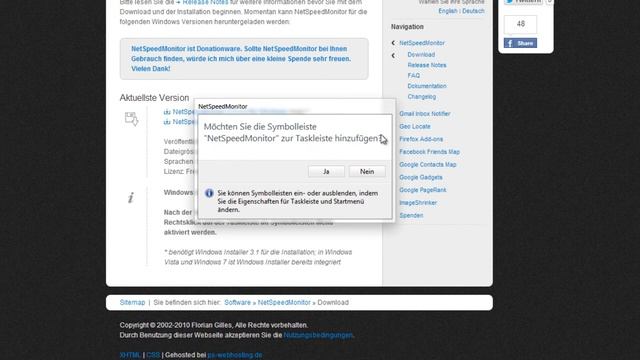The image size is (640, 360).
Task: Click the Facebook Share button
Action: pyautogui.click(x=520, y=43)
